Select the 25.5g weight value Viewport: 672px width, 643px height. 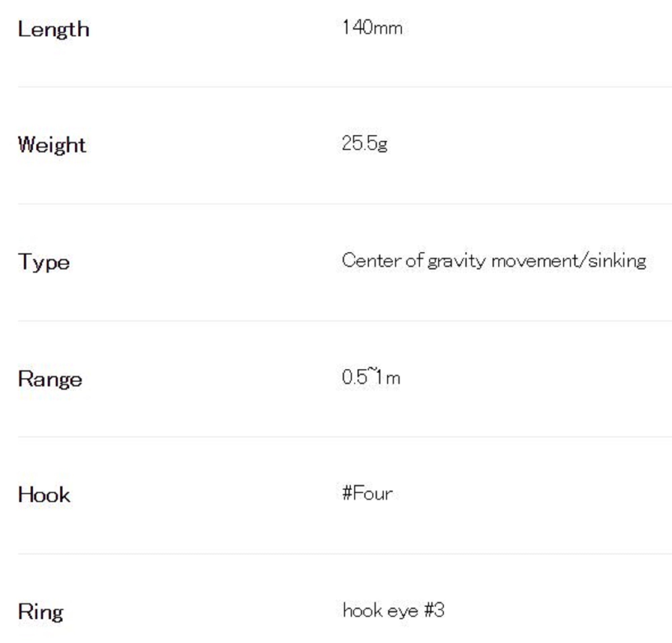tap(365, 143)
